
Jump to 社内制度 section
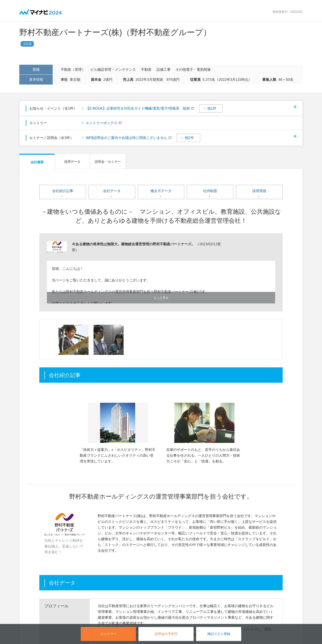tap(210, 192)
